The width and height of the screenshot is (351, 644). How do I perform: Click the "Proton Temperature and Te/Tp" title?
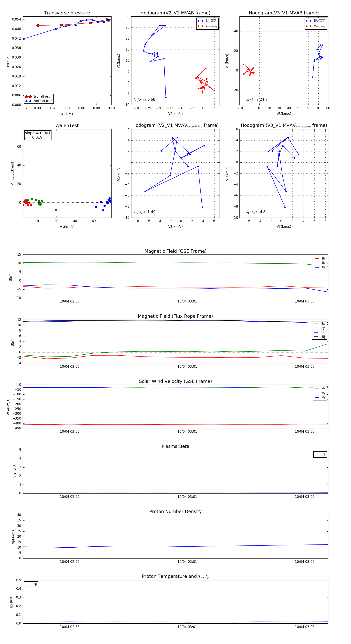pos(175,576)
